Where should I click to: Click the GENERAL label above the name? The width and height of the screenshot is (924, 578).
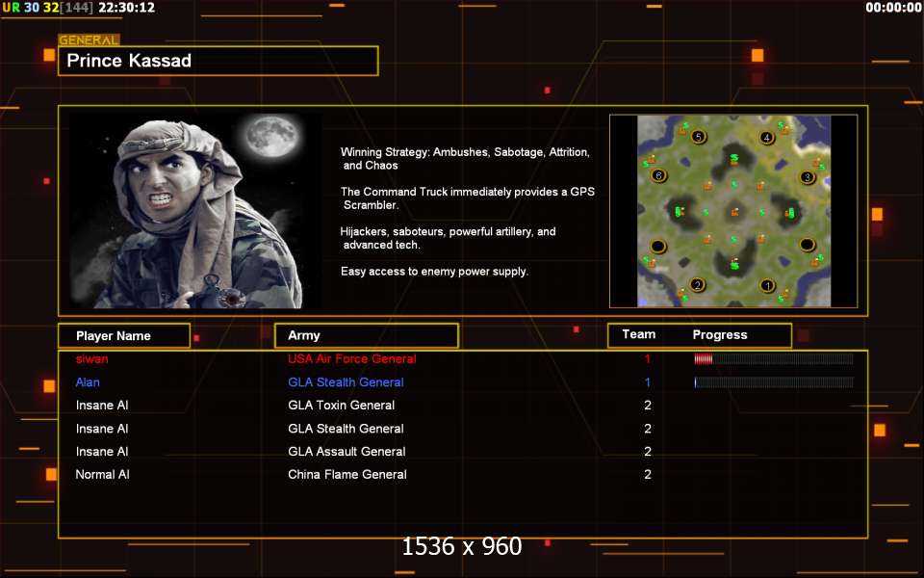click(89, 40)
